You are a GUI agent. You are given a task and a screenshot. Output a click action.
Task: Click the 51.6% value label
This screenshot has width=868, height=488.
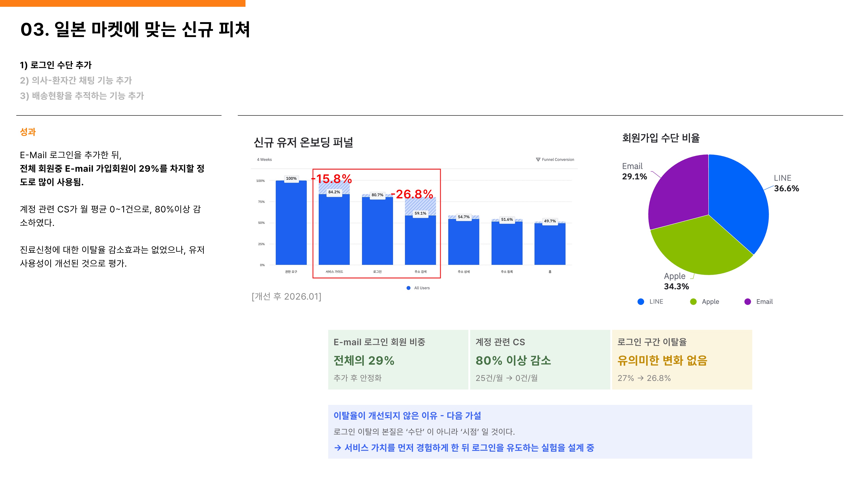click(507, 220)
